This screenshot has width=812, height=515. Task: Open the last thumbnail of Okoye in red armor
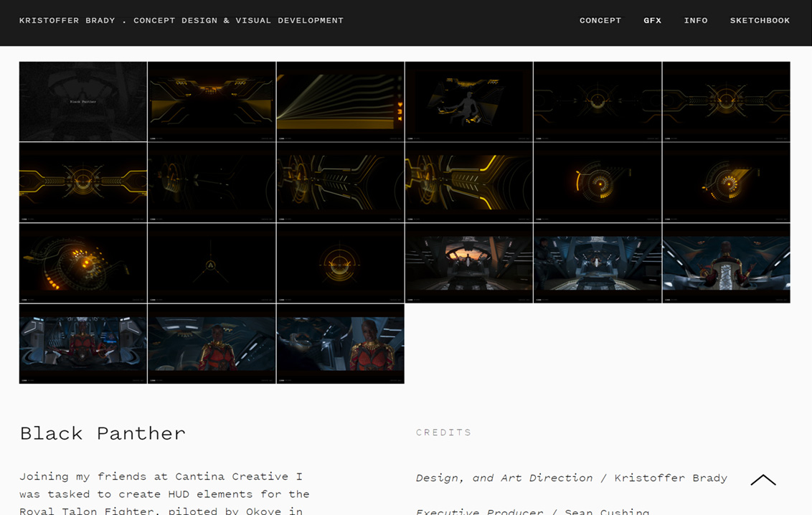pos(340,344)
